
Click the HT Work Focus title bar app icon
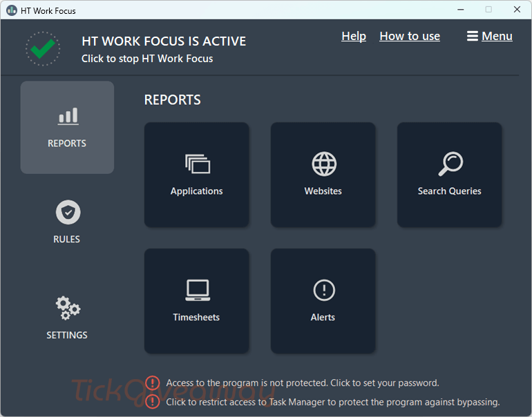pos(12,10)
